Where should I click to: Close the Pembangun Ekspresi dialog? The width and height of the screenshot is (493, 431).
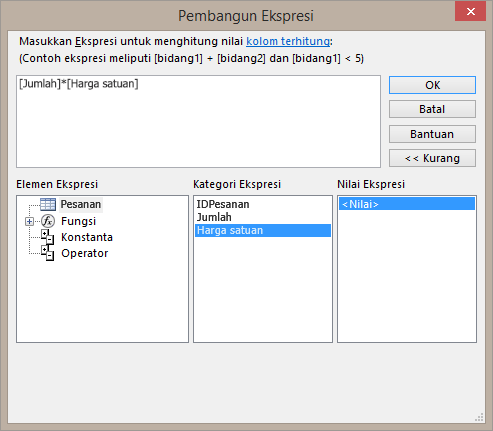tap(470, 11)
